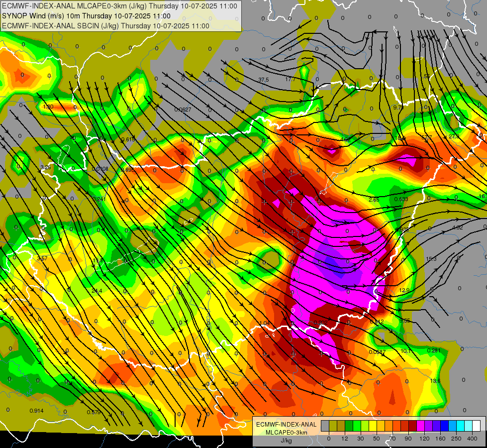This screenshot has height=448, width=487.
Task: Click the legend tick label 70
Action: [x=392, y=439]
